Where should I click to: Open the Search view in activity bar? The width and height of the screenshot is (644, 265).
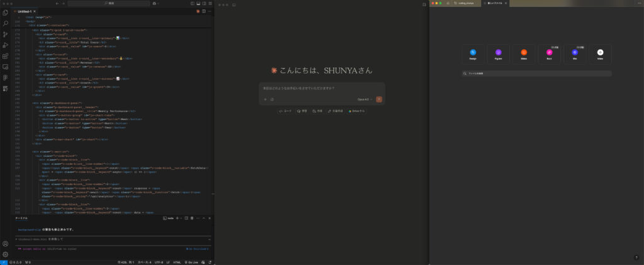[x=5, y=23]
